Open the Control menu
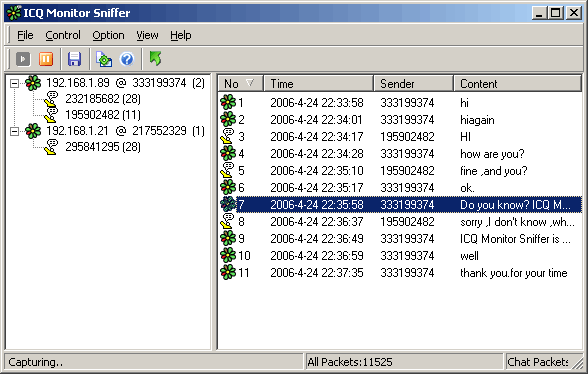 (63, 35)
